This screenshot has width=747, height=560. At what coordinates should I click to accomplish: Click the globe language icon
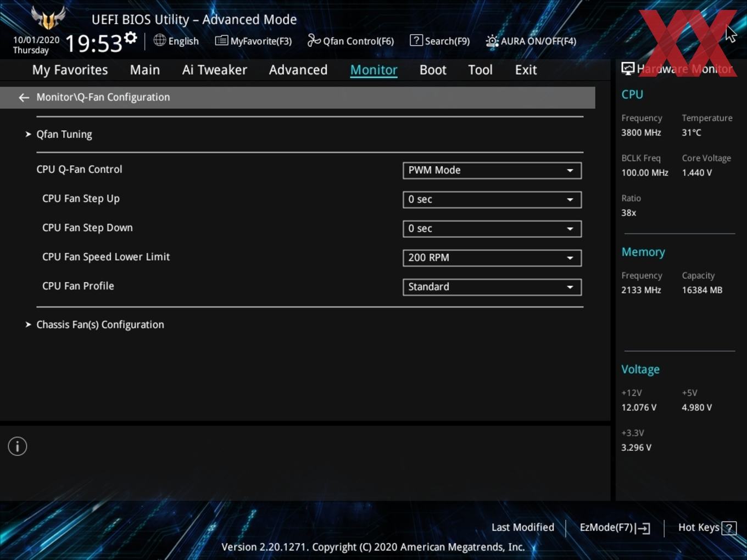coord(159,40)
